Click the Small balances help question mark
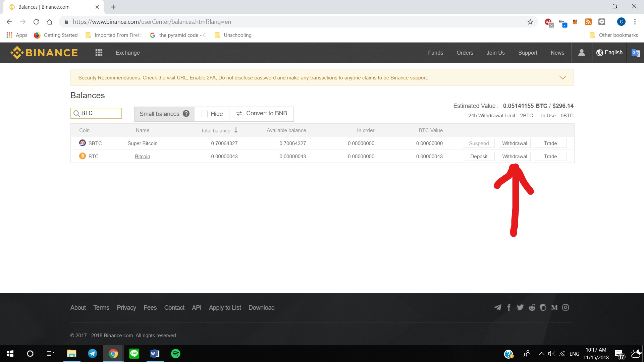Image resolution: width=644 pixels, height=362 pixels. click(x=186, y=114)
